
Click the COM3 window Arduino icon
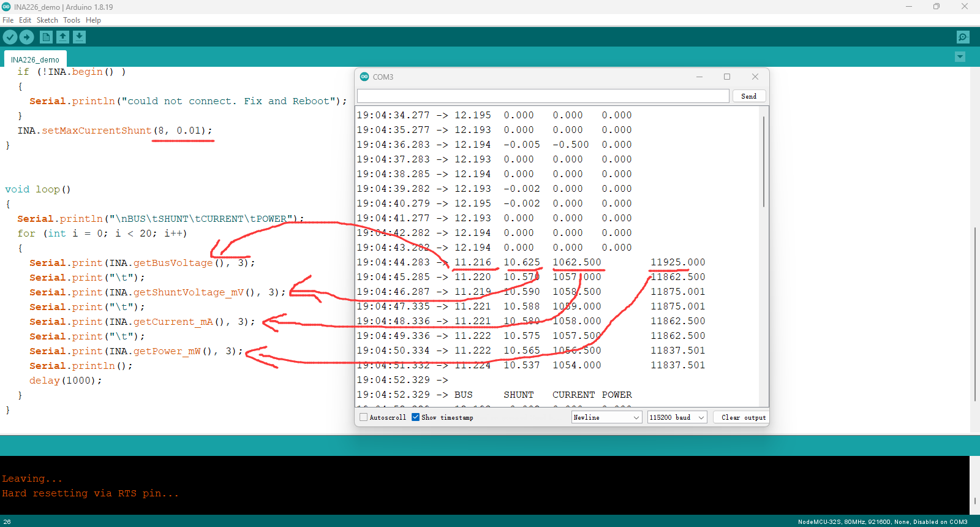[364, 77]
